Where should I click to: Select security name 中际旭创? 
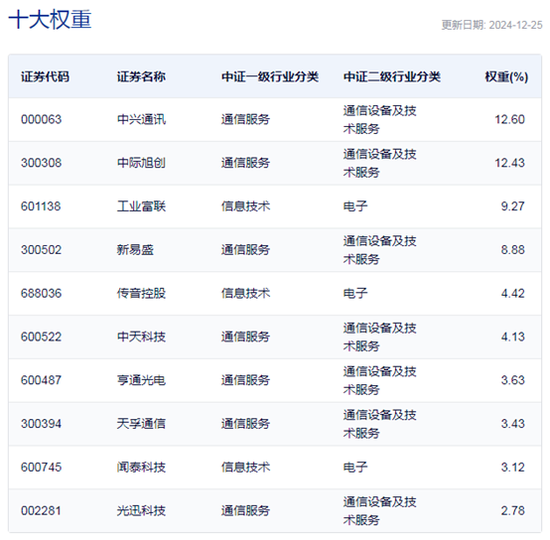coord(141,163)
